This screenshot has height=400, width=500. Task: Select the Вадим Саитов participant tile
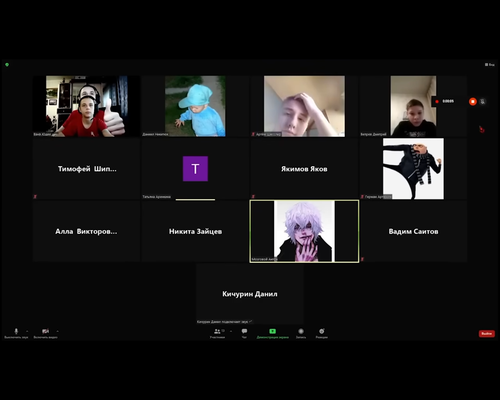click(413, 231)
